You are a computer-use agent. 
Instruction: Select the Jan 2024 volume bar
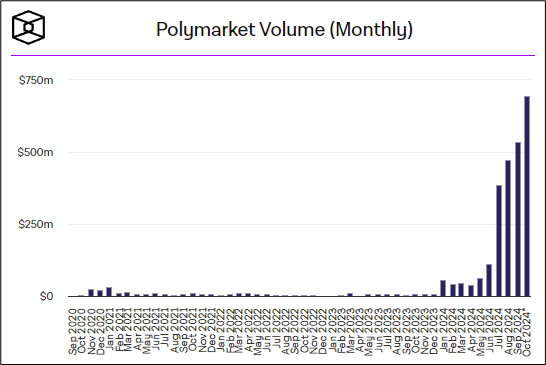pyautogui.click(x=443, y=288)
